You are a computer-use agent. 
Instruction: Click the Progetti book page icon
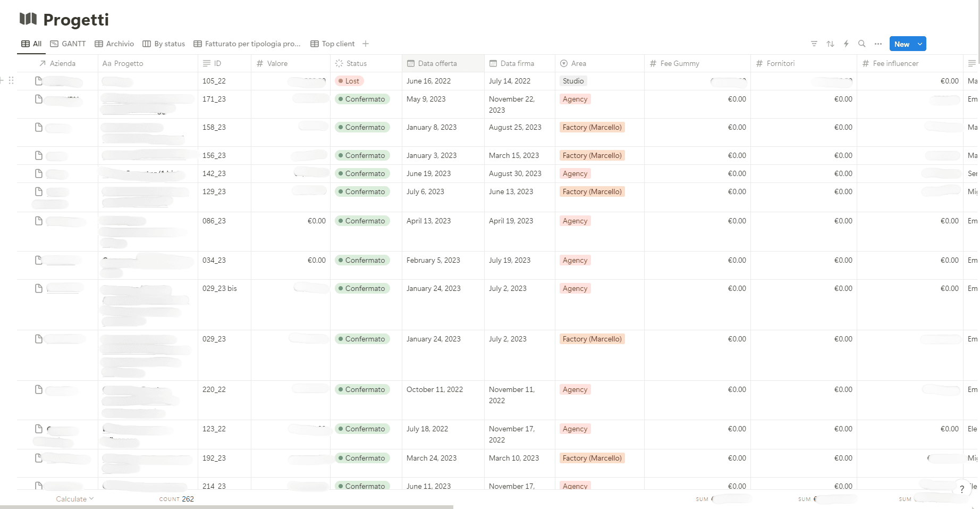tap(28, 19)
